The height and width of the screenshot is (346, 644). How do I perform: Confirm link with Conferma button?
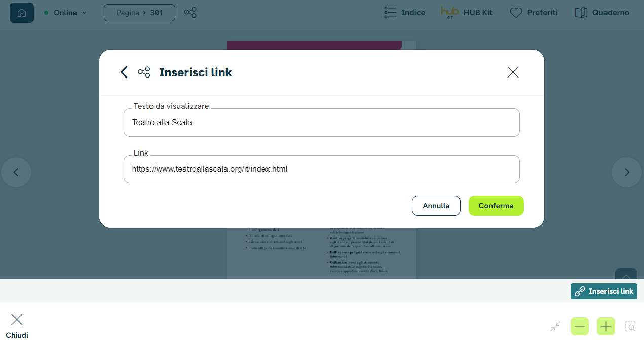click(496, 206)
